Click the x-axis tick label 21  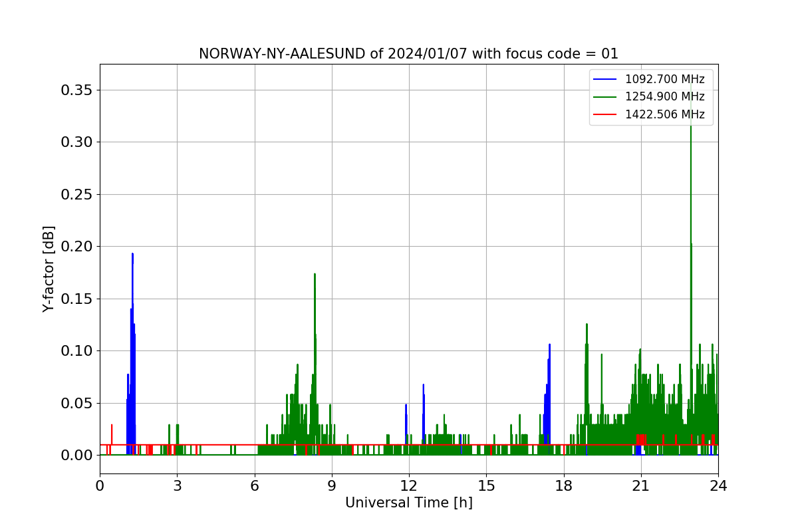[x=641, y=485]
